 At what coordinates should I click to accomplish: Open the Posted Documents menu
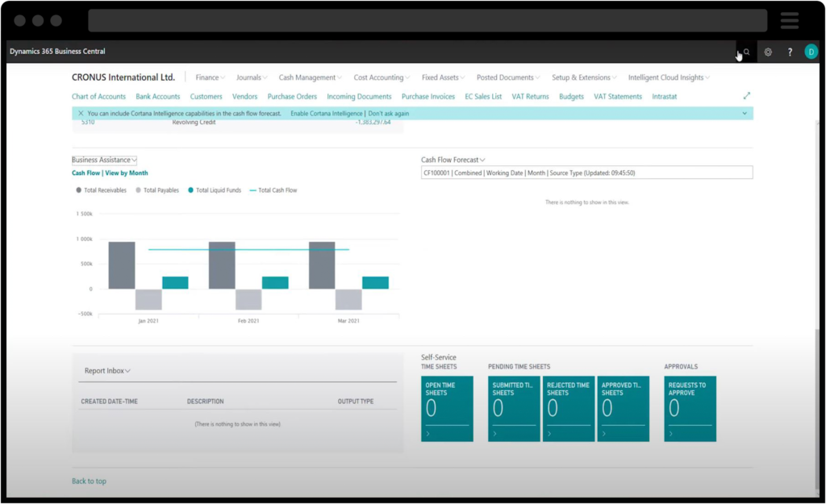tap(508, 77)
